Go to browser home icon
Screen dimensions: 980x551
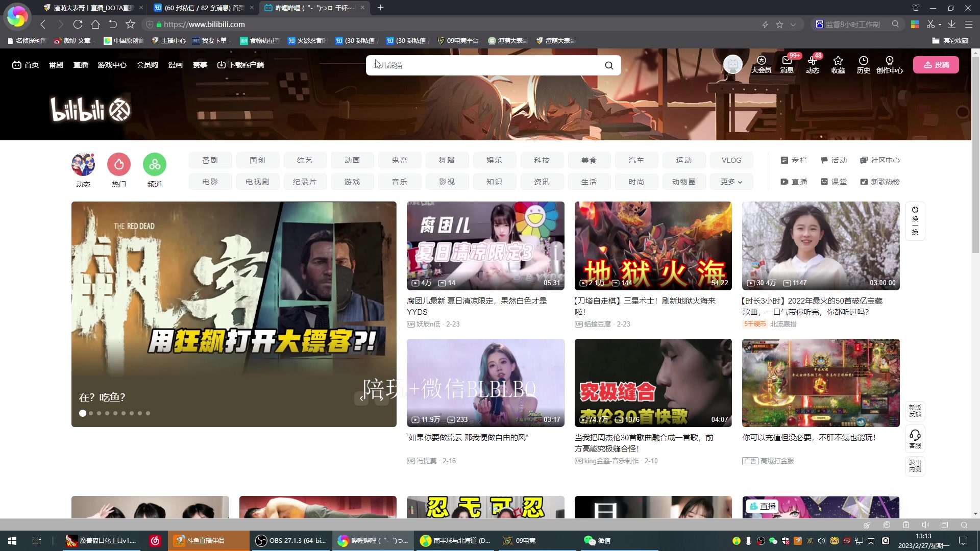[95, 24]
